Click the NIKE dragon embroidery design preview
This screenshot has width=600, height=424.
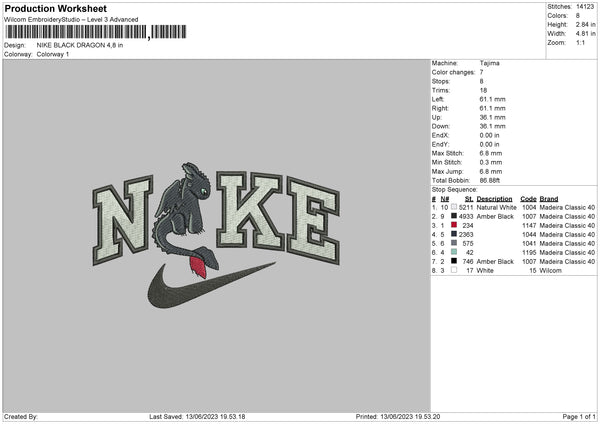[216, 236]
